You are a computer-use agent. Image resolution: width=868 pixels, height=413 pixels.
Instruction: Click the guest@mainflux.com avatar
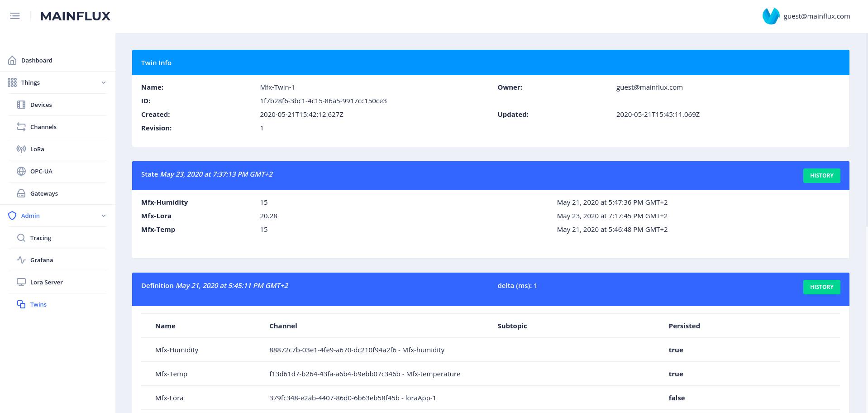[771, 15]
